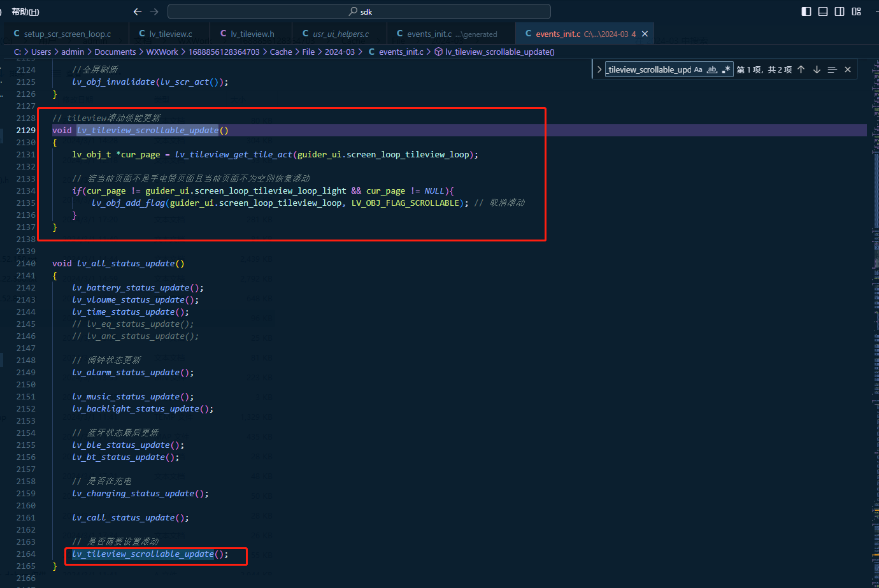Close the find widget

coord(848,69)
